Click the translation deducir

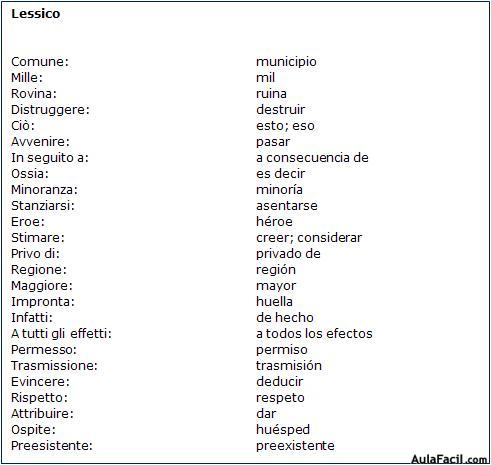(x=280, y=382)
